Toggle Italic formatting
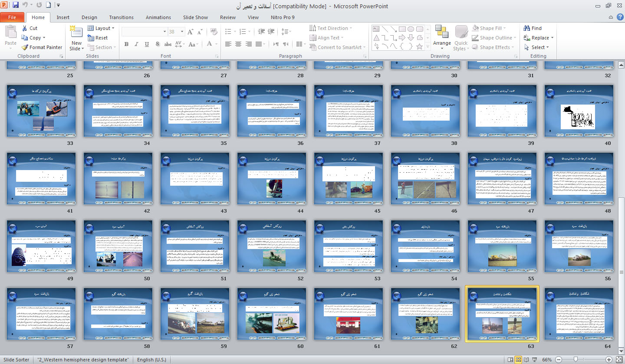625x364 pixels. 137,44
